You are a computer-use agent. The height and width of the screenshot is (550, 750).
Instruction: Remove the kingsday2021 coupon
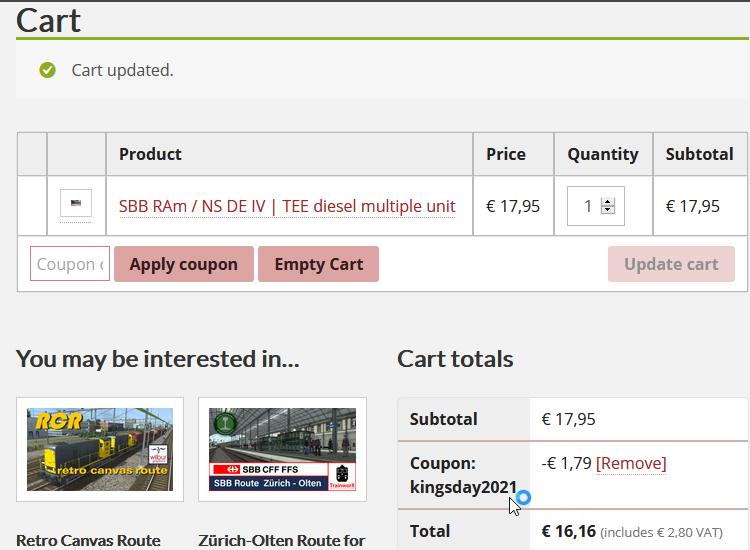click(631, 463)
